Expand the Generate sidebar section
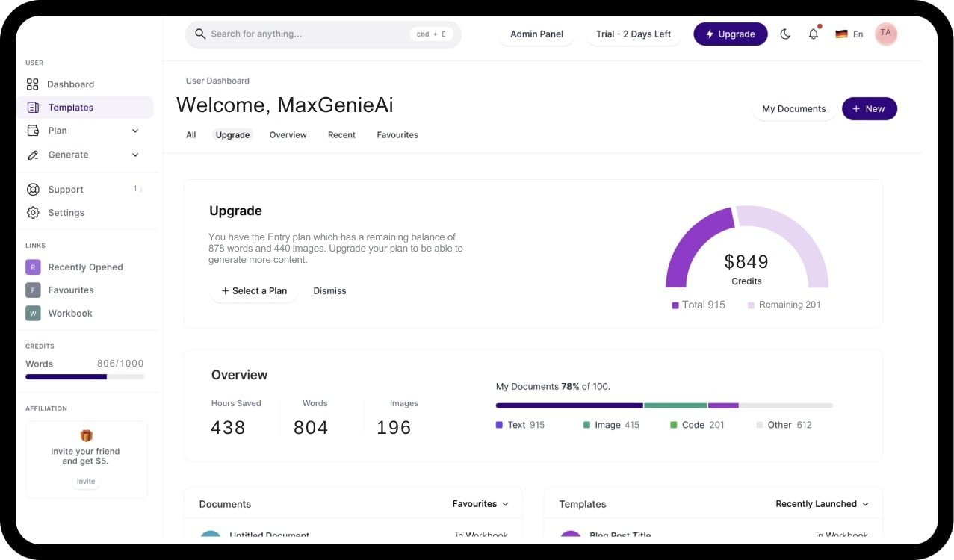This screenshot has width=954, height=560. (x=68, y=155)
